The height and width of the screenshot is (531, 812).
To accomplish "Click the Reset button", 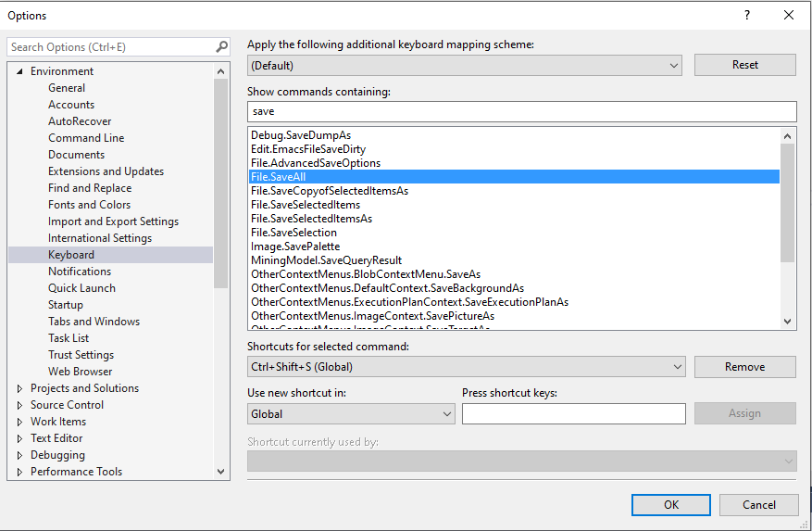I will coord(744,65).
